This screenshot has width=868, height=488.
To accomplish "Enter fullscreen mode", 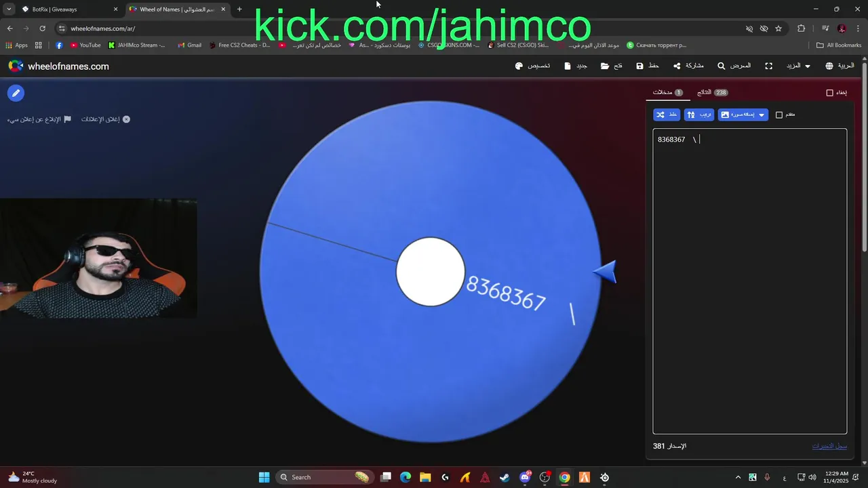I will pyautogui.click(x=768, y=66).
